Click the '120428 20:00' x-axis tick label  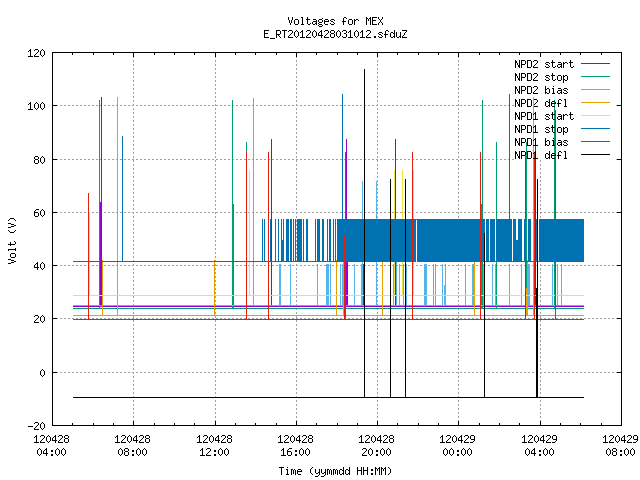point(376,446)
